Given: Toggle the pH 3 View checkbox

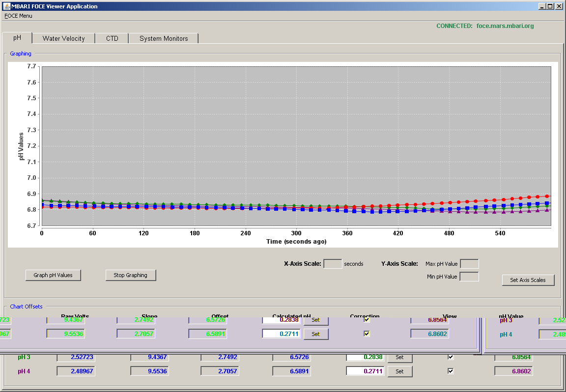Looking at the screenshot, I should click(451, 357).
